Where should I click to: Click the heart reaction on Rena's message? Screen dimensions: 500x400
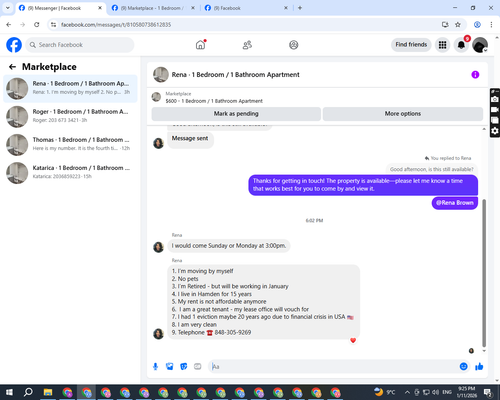coord(353,340)
